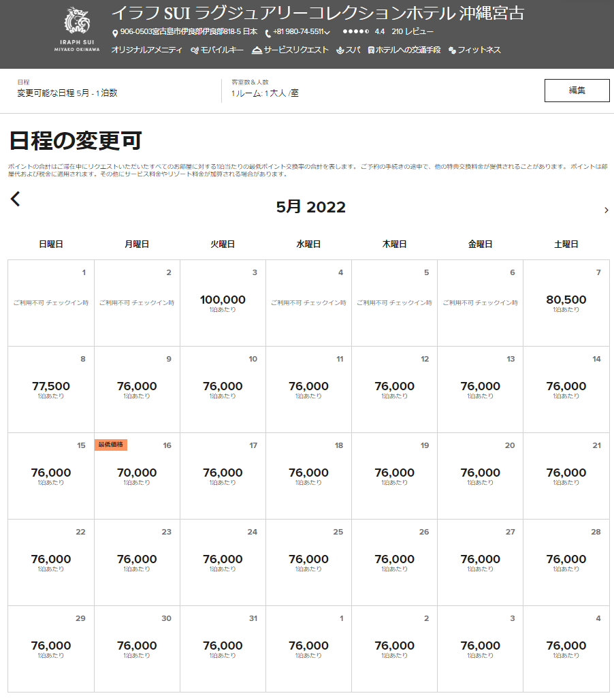Click the service request bell icon

pos(256,50)
